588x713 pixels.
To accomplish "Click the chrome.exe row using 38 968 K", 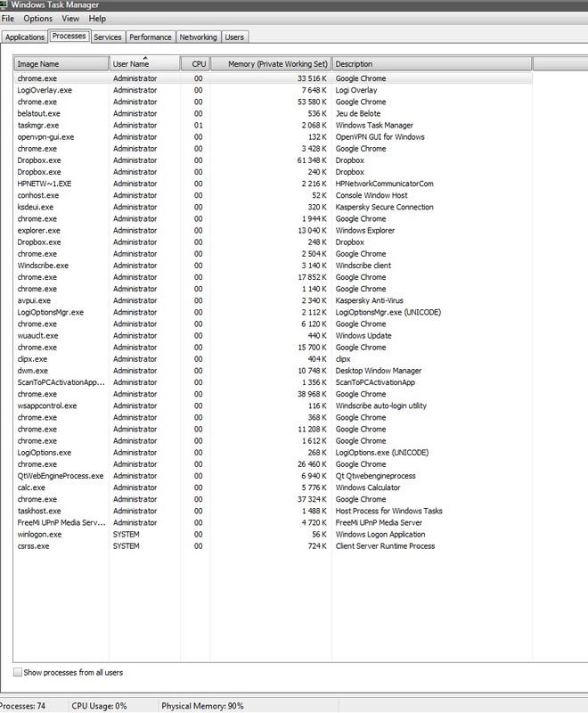I will point(273,394).
